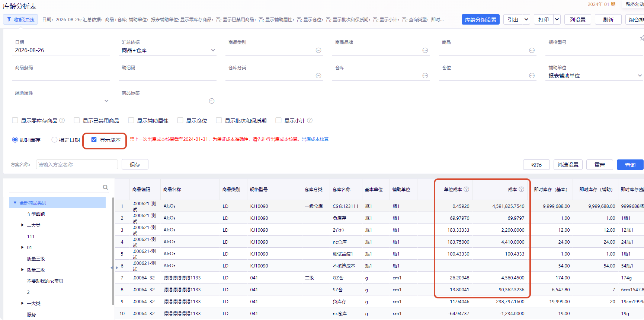Screen dimensions: 644x320
Task: Open 商品类别 picker ellipsis icon
Action: tap(318, 50)
